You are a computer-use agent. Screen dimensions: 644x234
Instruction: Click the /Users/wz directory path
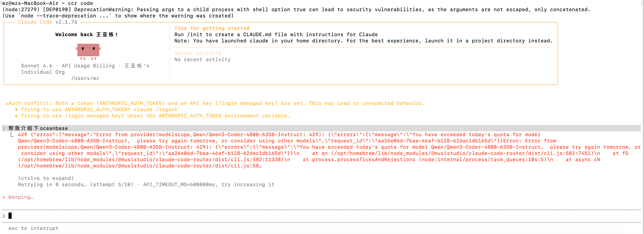point(85,78)
